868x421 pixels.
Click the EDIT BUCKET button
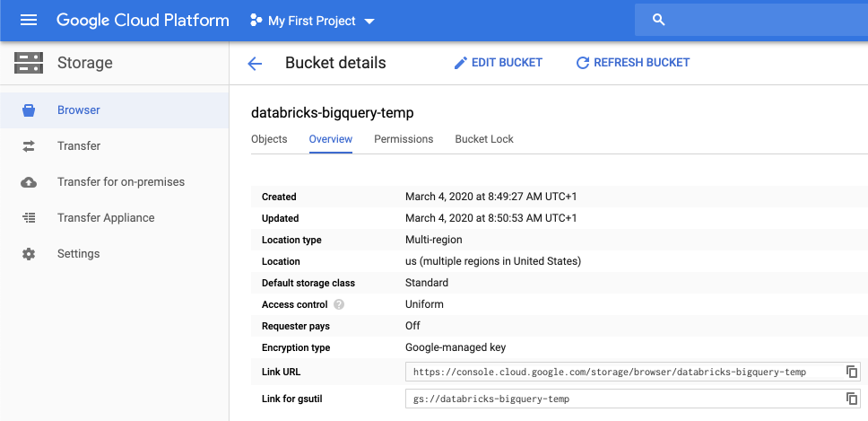[498, 63]
